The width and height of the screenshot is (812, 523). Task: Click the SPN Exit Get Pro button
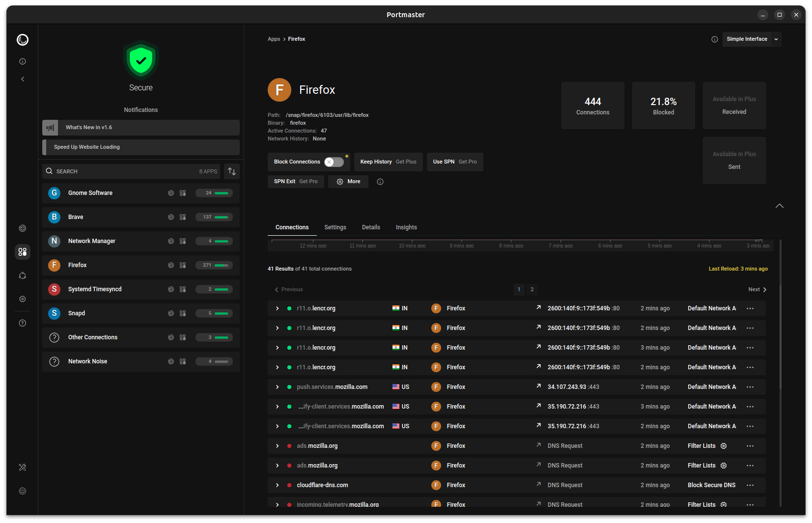[296, 182]
